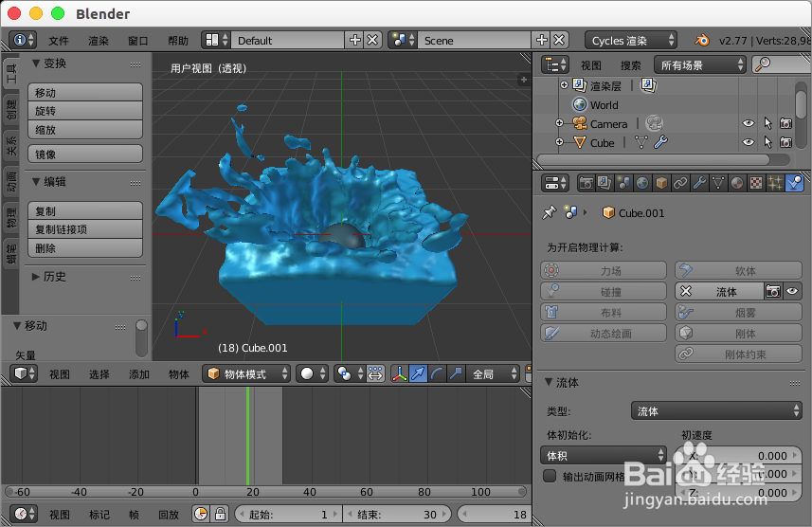Open the 全局 transform orientation dropdown
The width and height of the screenshot is (812, 527).
(492, 373)
